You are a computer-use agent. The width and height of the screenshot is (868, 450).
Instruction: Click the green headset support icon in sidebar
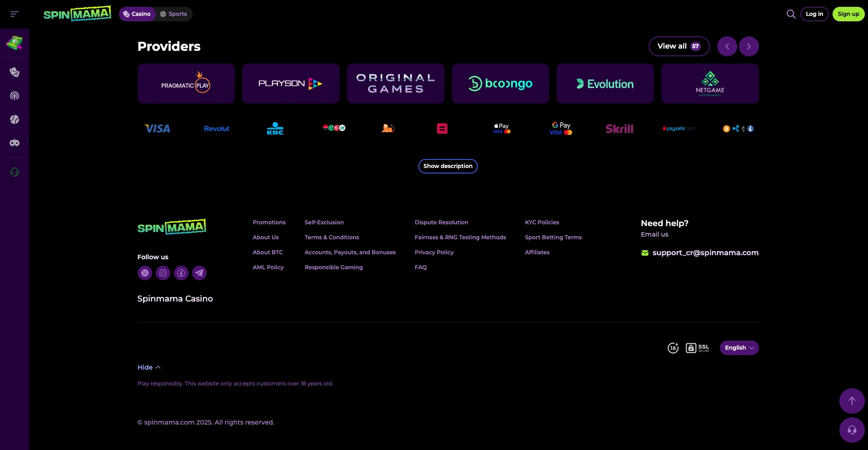click(15, 172)
